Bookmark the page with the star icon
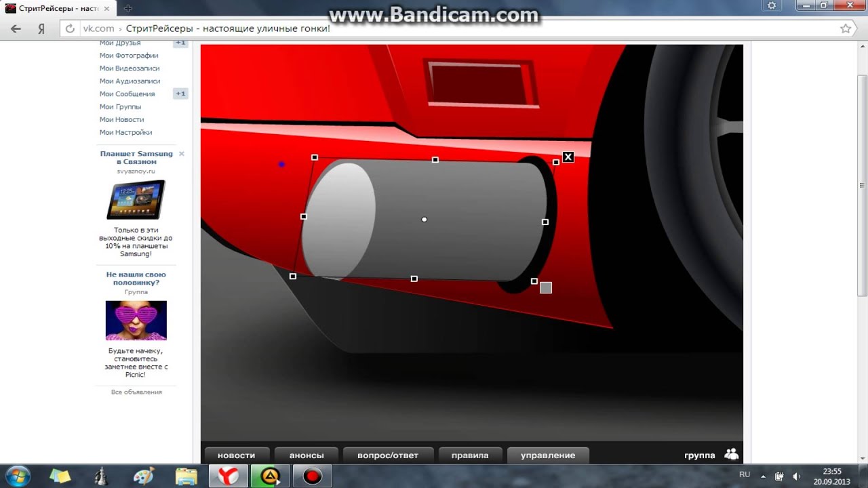This screenshot has height=488, width=868. 845,28
